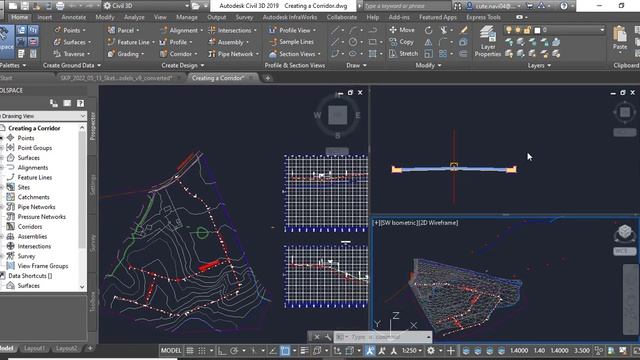Viewport: 640px width, 360px height.
Task: Open the Feature Line ribbon tool
Action: coord(131,42)
